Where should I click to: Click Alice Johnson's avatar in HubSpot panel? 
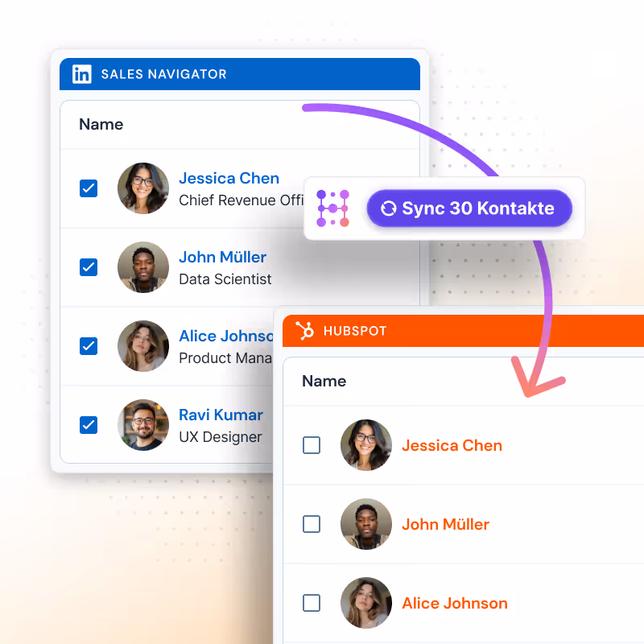(366, 603)
